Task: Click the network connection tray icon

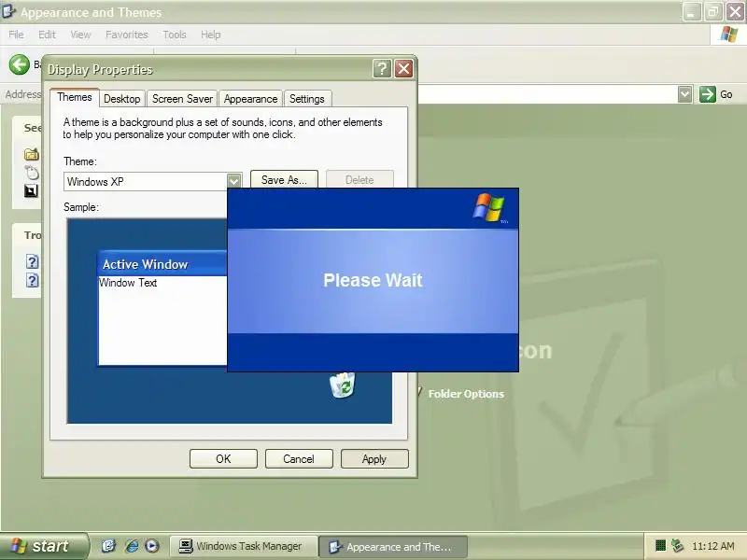Action: coord(677,546)
